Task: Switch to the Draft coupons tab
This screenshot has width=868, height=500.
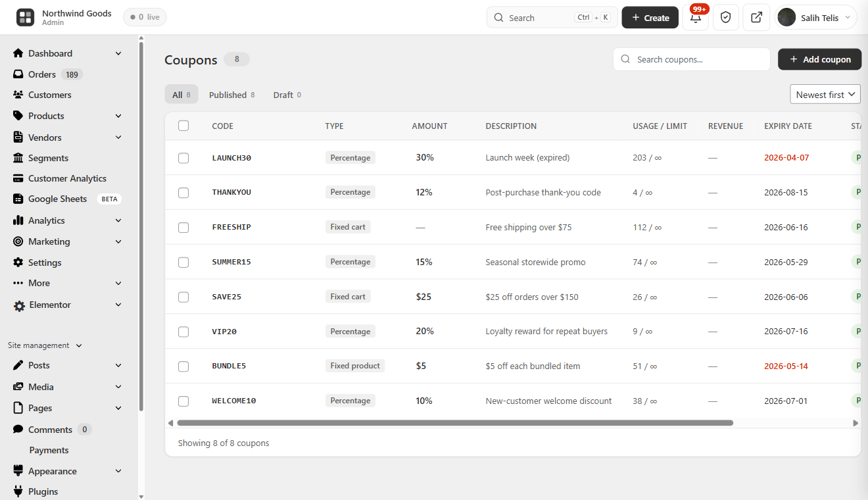Action: tap(287, 95)
